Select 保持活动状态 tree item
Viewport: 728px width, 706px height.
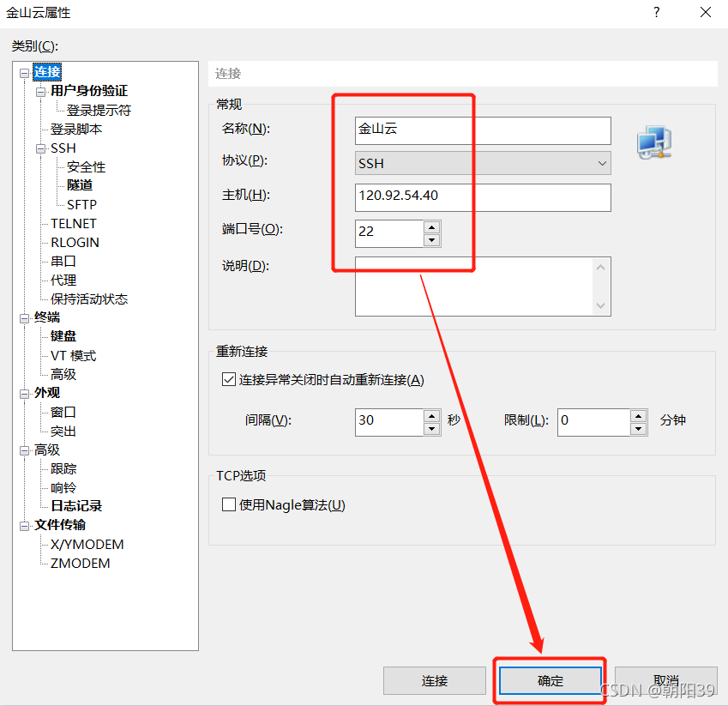coord(88,299)
